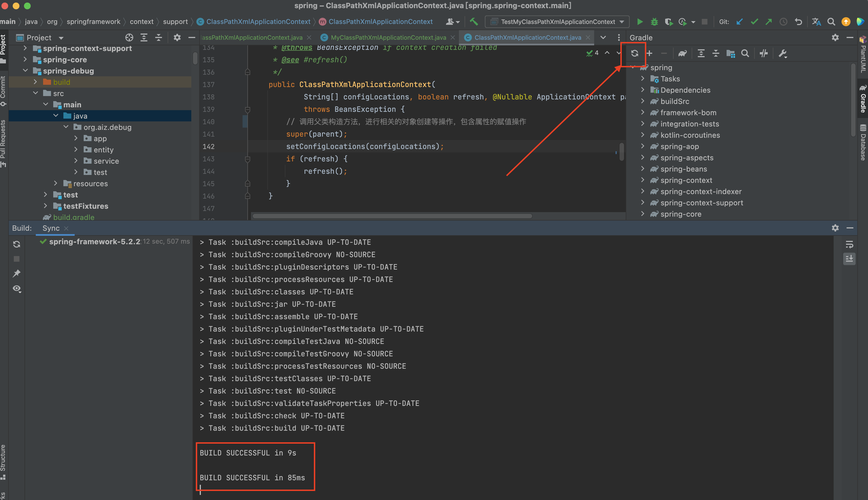868x500 pixels.
Task: Expand the resources folder
Action: pos(56,183)
